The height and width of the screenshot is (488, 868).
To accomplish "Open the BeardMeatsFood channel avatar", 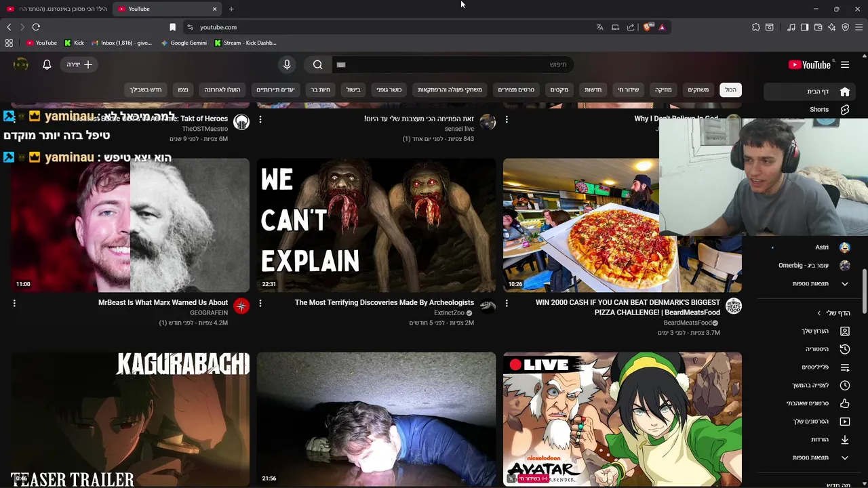I will [734, 306].
